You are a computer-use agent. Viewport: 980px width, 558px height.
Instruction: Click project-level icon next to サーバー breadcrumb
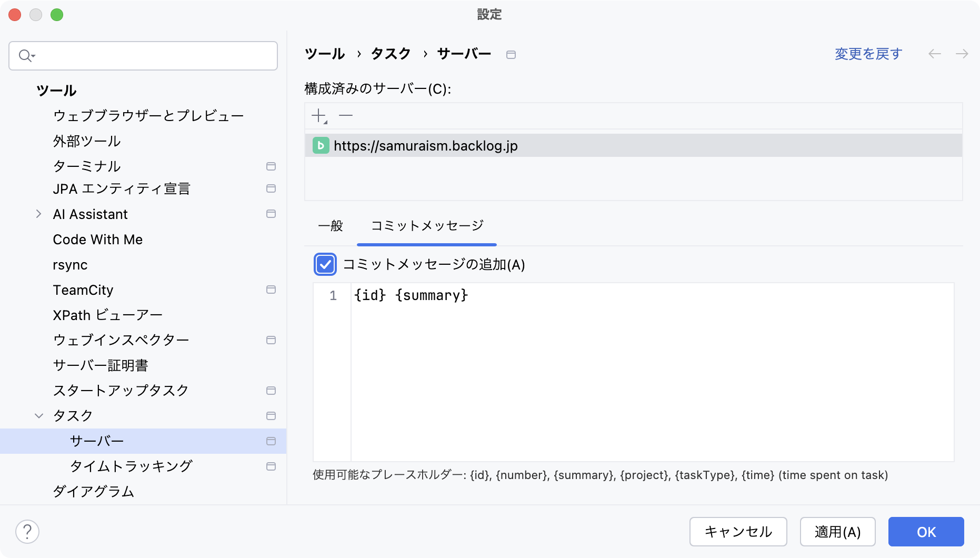click(x=511, y=55)
